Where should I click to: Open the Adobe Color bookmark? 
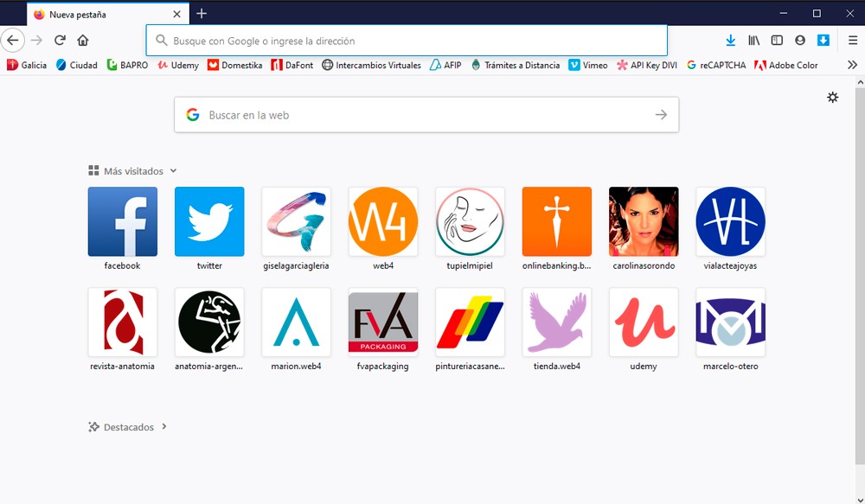coord(785,65)
